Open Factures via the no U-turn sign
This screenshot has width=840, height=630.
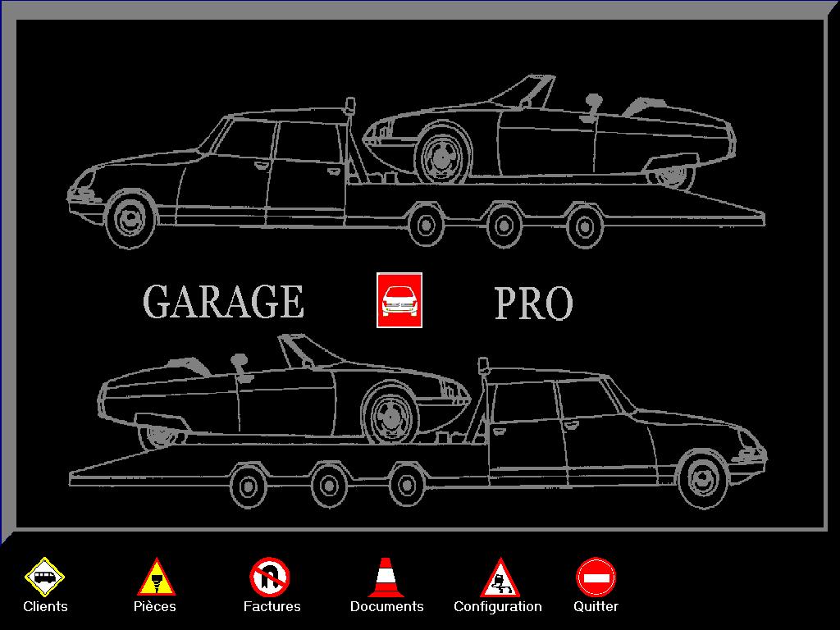(270, 577)
